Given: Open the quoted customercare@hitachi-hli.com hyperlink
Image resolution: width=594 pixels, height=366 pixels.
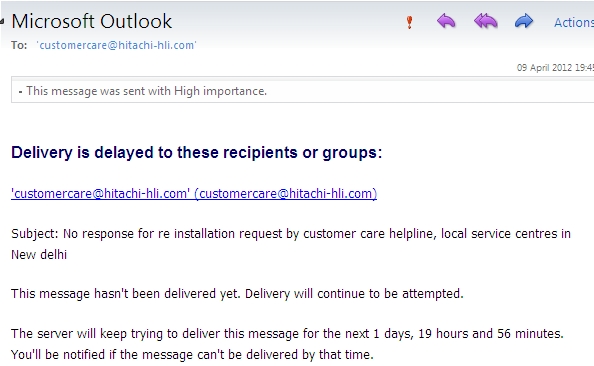Looking at the screenshot, I should pyautogui.click(x=100, y=194).
